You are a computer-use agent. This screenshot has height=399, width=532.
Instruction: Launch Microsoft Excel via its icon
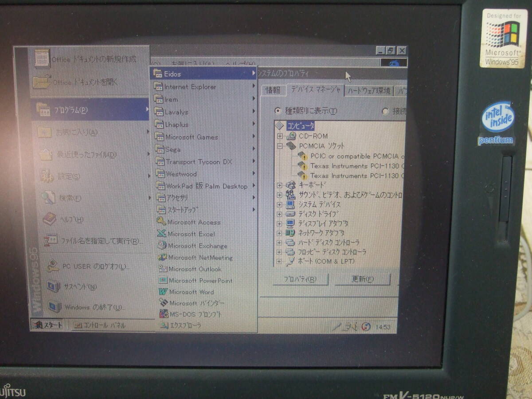click(162, 234)
